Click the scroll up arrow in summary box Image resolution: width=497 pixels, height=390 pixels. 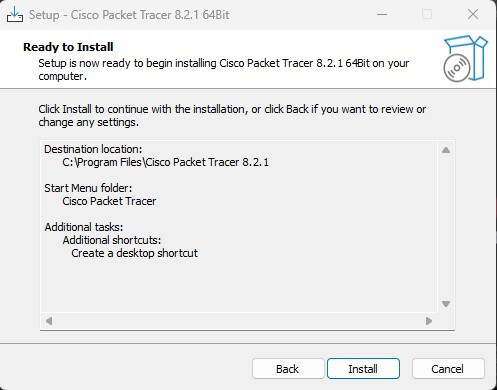(x=446, y=150)
